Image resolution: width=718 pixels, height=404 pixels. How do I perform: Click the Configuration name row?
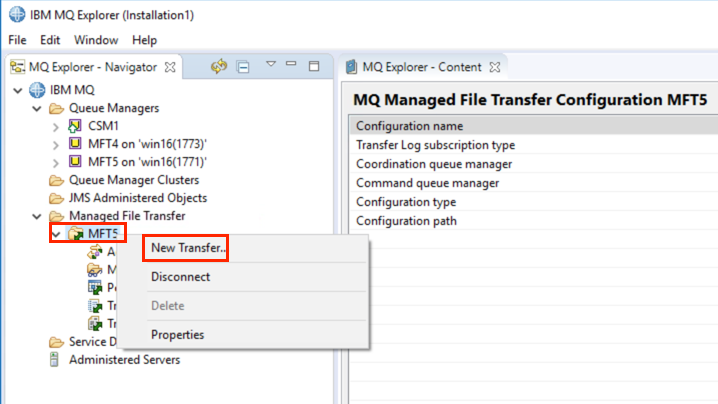(x=533, y=126)
